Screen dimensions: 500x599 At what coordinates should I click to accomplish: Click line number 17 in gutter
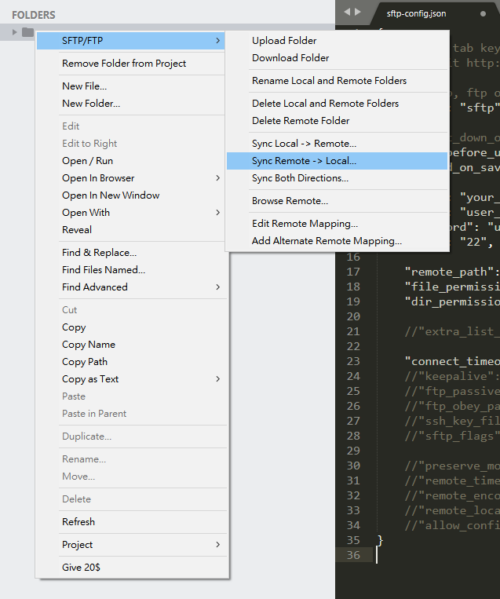click(x=353, y=272)
